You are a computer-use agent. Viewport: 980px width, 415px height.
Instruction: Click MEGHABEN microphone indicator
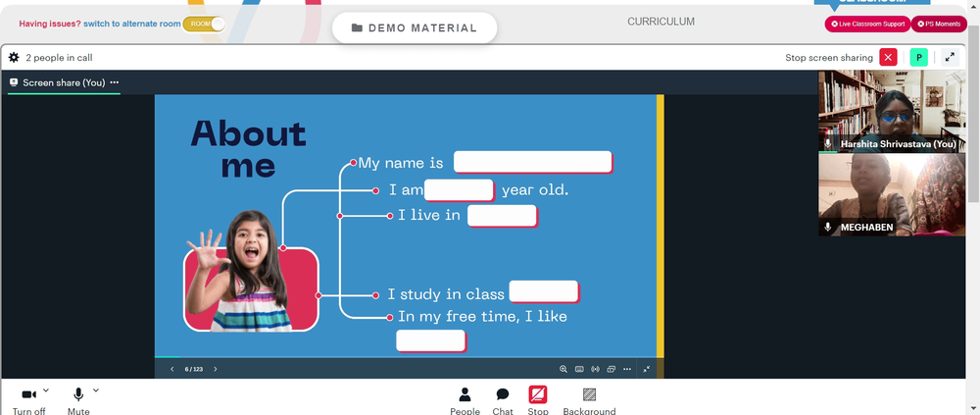point(828,228)
